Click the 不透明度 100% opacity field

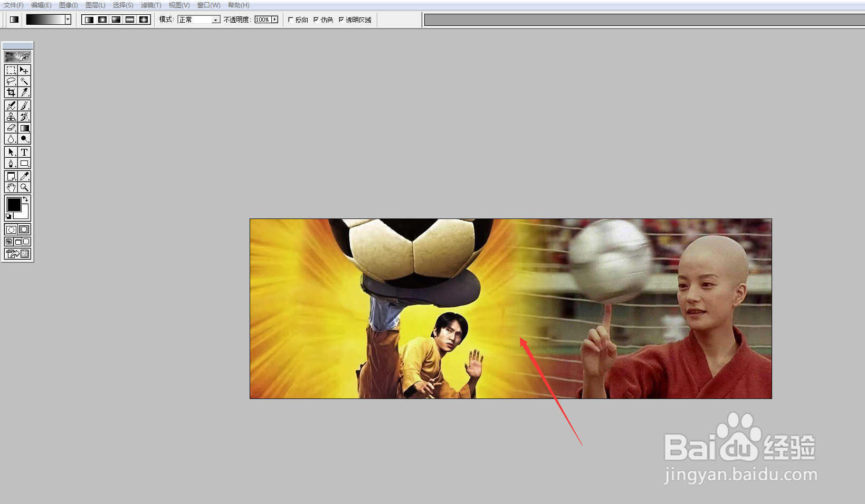pos(263,20)
